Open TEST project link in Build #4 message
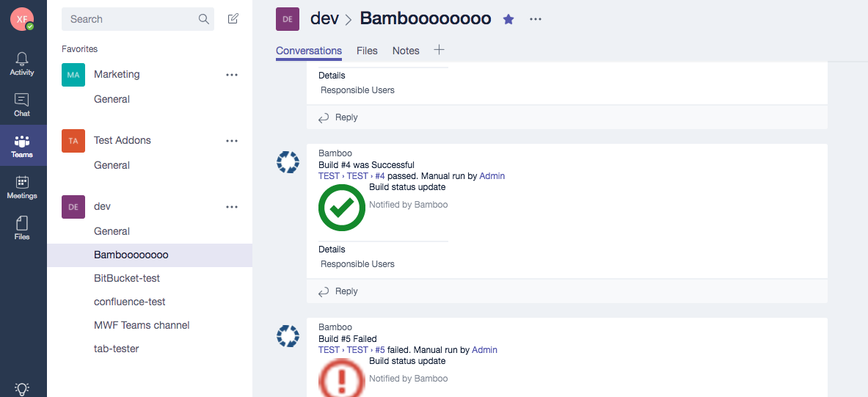Viewport: 868px width, 397px height. pos(329,176)
